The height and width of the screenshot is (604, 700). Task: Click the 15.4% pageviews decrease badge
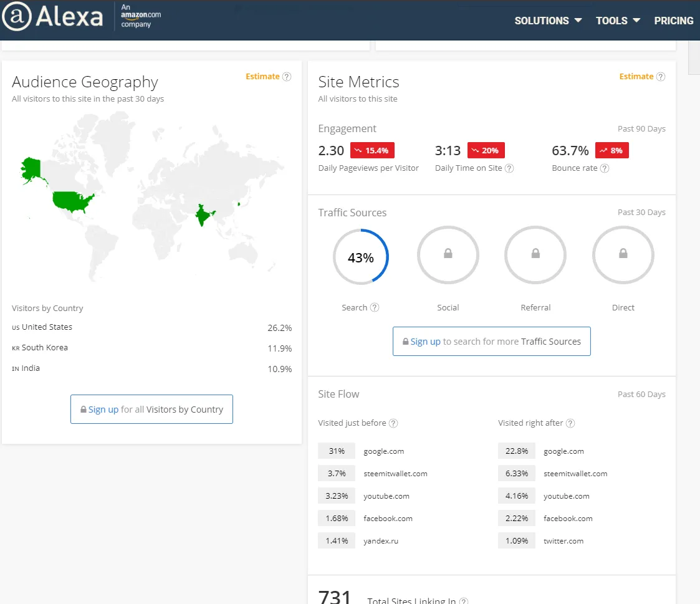(372, 150)
